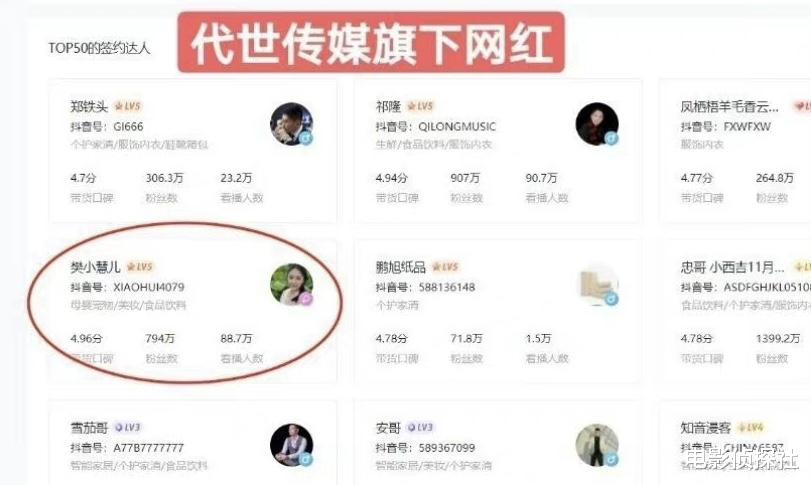The height and width of the screenshot is (485, 811).
Task: Open 祁隆's profile avatar
Action: pyautogui.click(x=597, y=124)
